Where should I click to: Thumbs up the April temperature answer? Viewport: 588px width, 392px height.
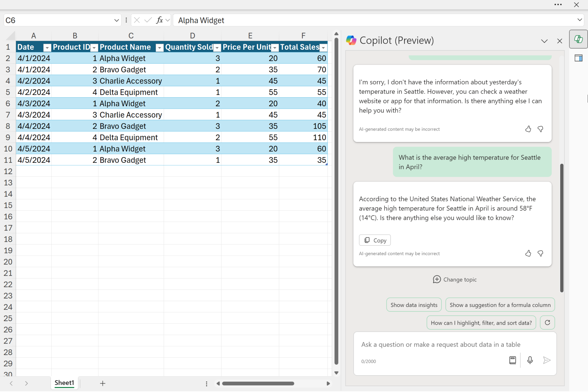pos(528,253)
